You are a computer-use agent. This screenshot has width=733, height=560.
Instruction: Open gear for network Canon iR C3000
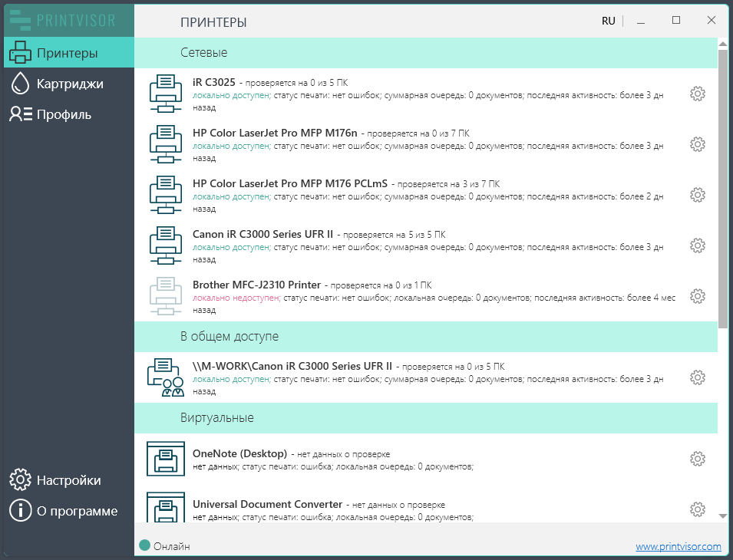click(698, 245)
